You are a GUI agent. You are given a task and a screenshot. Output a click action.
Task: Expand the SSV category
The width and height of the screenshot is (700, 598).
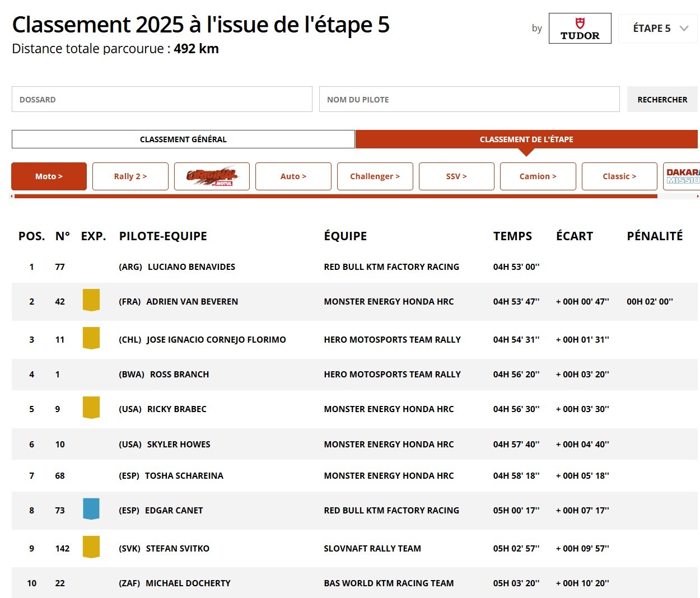click(x=456, y=176)
